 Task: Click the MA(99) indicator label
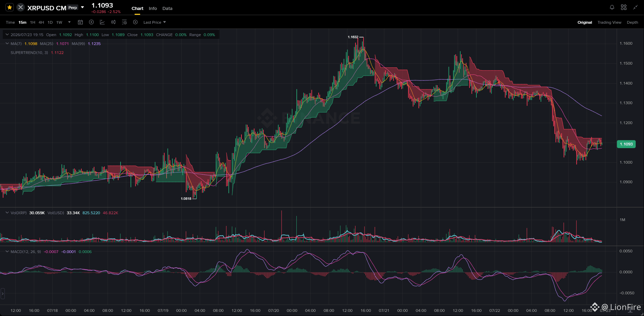click(x=78, y=44)
